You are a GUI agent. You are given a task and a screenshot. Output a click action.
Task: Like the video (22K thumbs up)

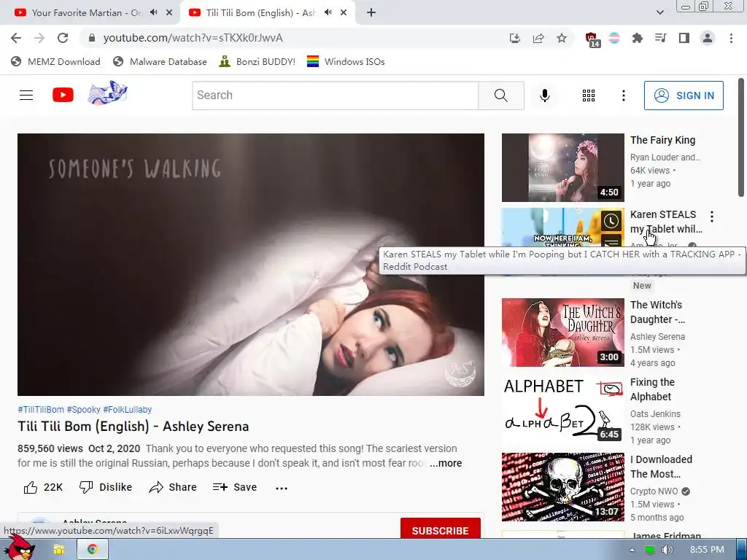click(x=43, y=487)
